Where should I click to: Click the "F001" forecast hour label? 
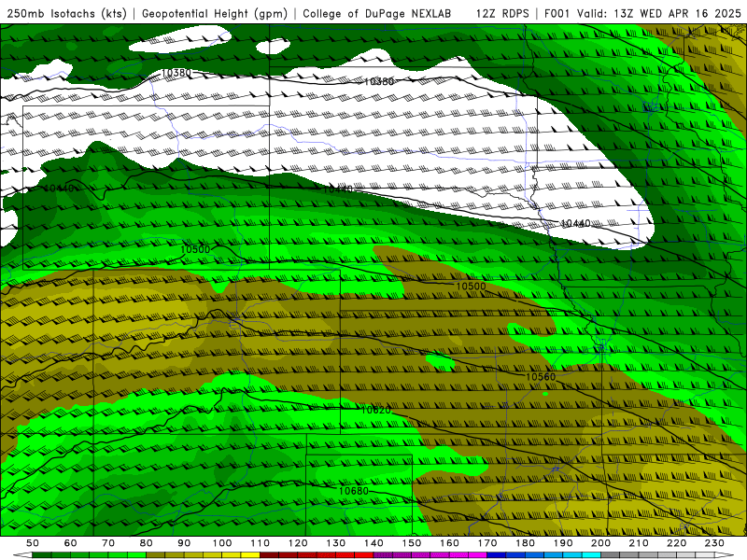(557, 13)
